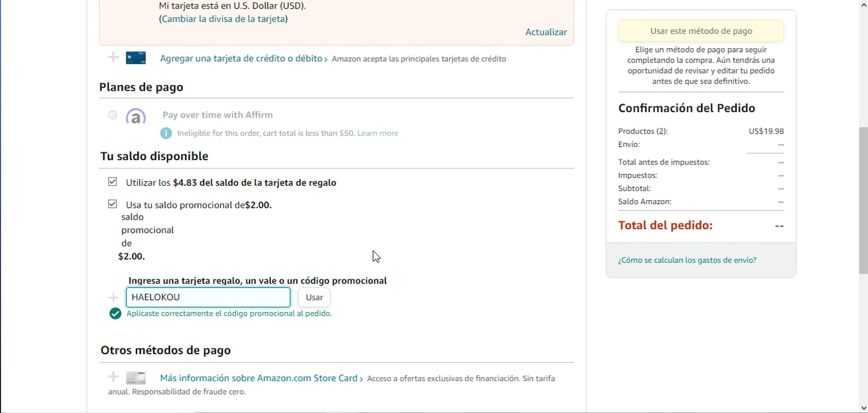Select the Pay over time with Affirm radio button
Image resolution: width=868 pixels, height=413 pixels.
113,115
